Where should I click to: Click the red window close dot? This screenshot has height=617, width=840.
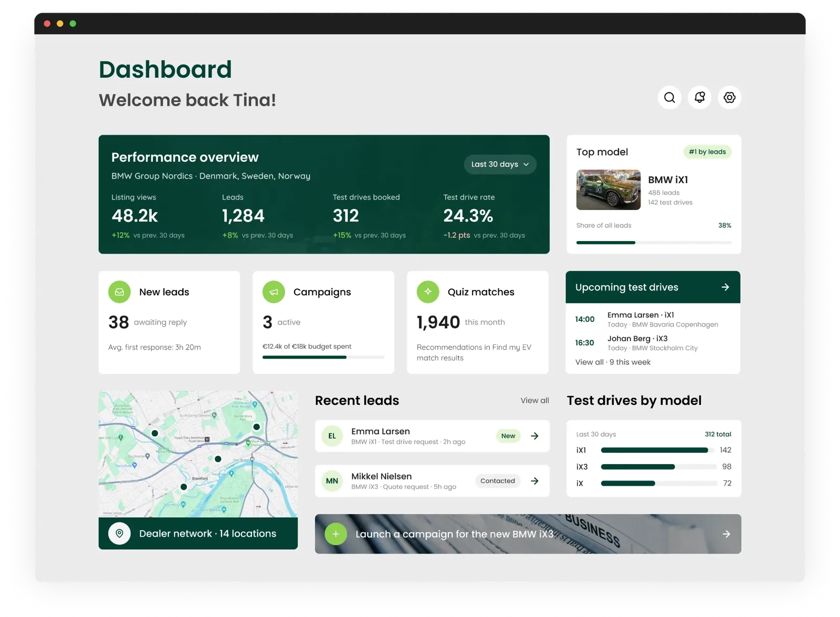pyautogui.click(x=47, y=24)
